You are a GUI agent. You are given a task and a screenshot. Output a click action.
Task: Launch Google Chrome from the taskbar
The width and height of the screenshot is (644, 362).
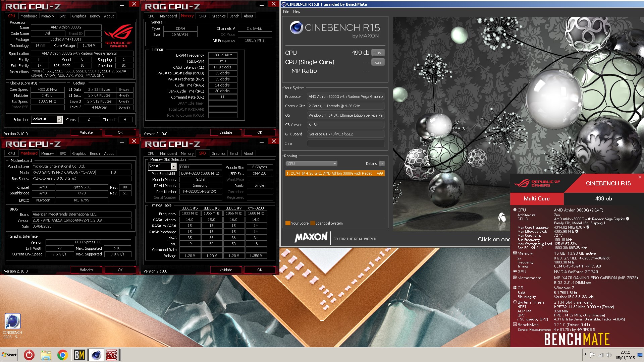62,355
